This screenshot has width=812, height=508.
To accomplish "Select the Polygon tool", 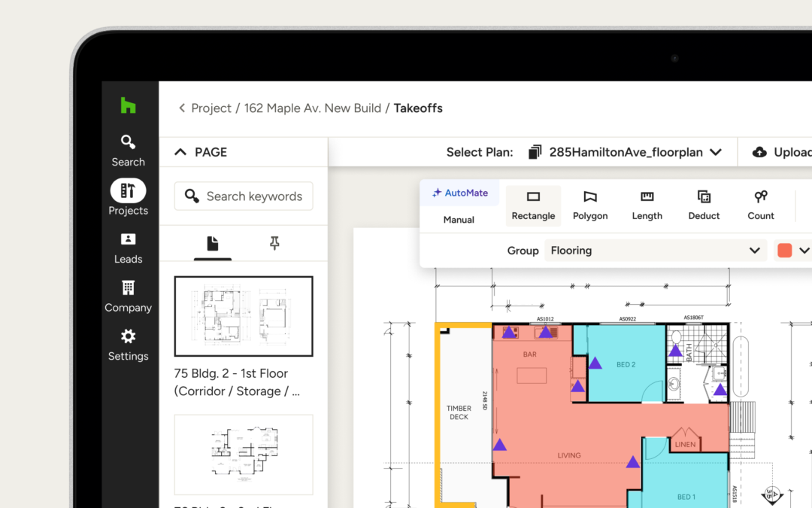I will (x=590, y=205).
